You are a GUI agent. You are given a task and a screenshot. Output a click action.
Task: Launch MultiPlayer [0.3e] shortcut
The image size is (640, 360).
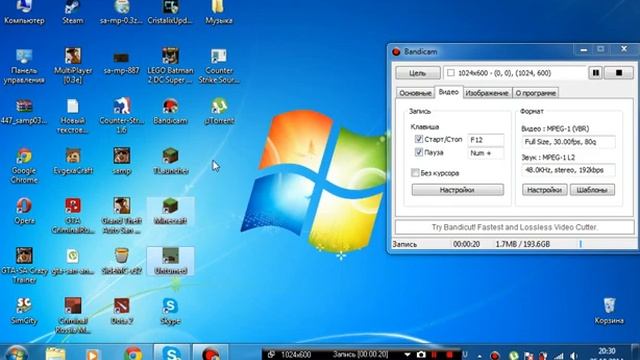73,67
